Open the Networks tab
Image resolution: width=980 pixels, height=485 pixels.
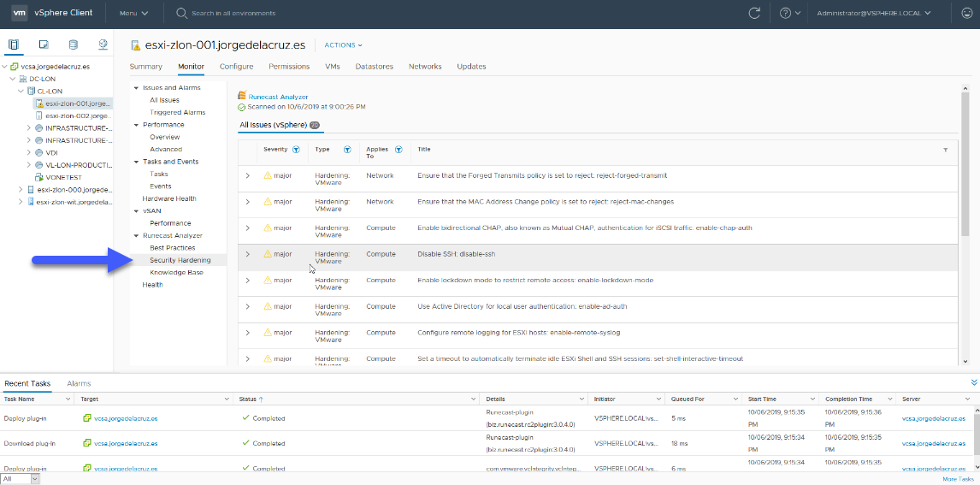point(425,66)
